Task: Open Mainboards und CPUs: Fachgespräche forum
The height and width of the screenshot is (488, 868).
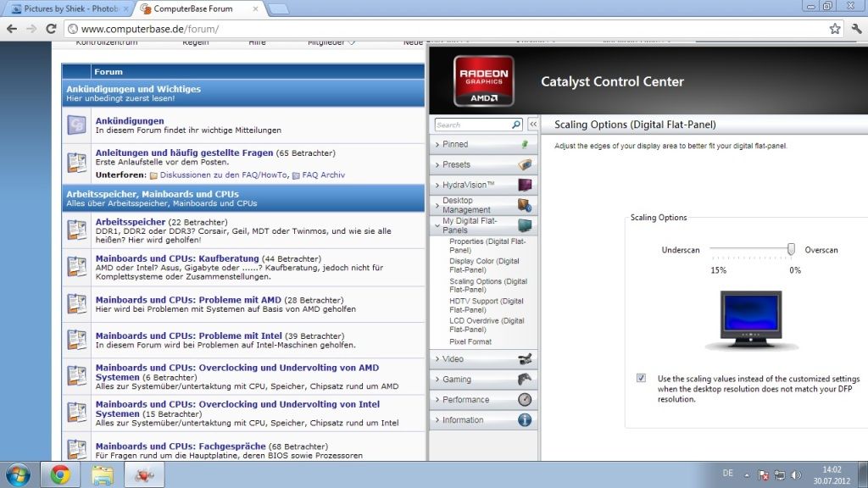Action: pyautogui.click(x=181, y=446)
